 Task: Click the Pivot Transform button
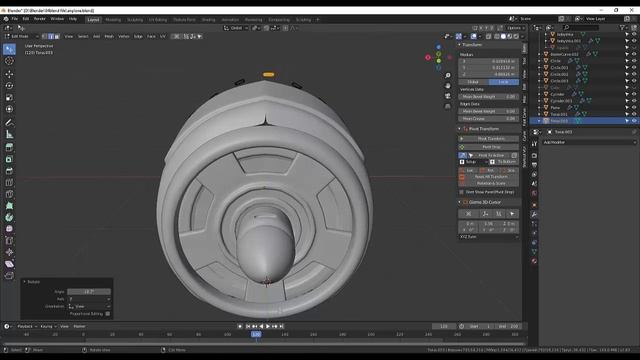489,139
